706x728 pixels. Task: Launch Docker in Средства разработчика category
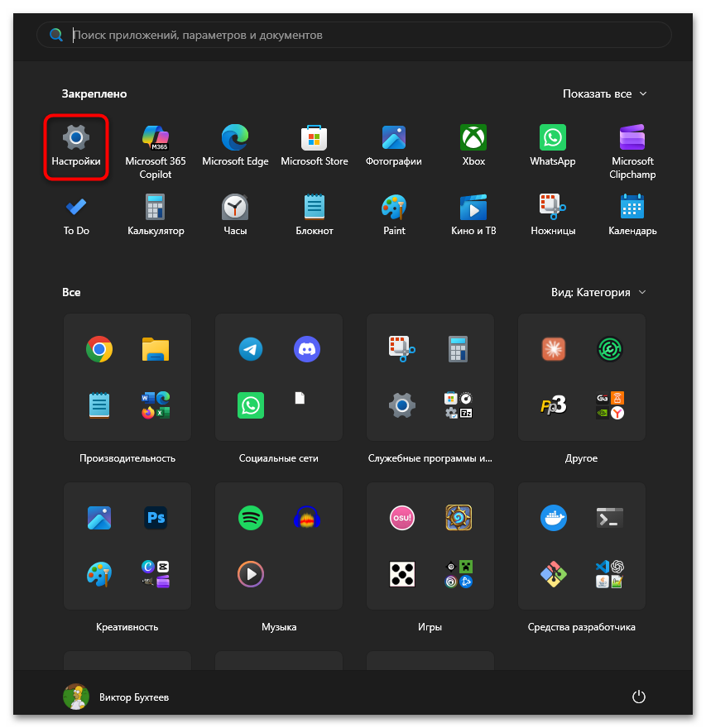[554, 518]
